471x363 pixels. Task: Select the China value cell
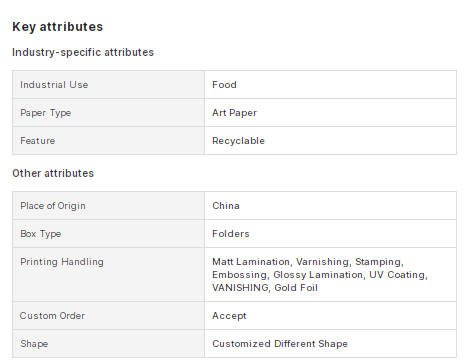(330, 206)
